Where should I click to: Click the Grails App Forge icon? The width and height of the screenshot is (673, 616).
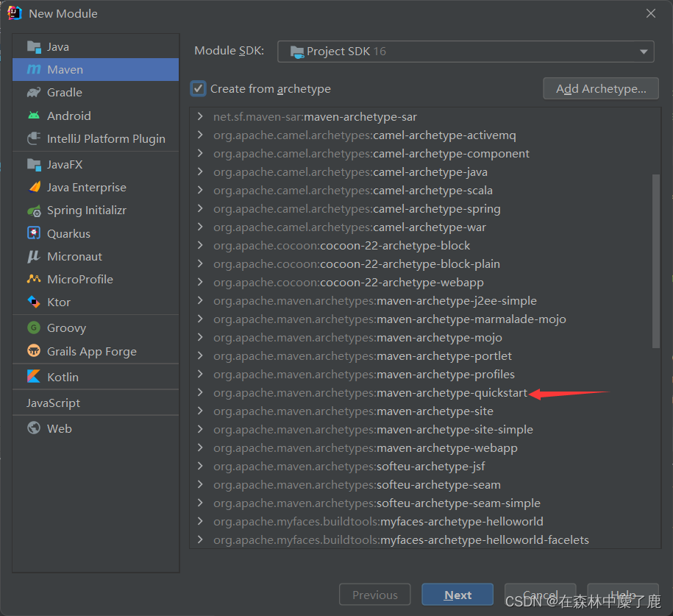tap(34, 351)
